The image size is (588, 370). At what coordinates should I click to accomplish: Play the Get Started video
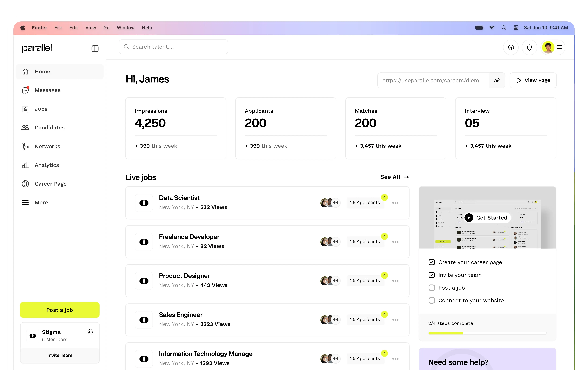click(x=469, y=217)
